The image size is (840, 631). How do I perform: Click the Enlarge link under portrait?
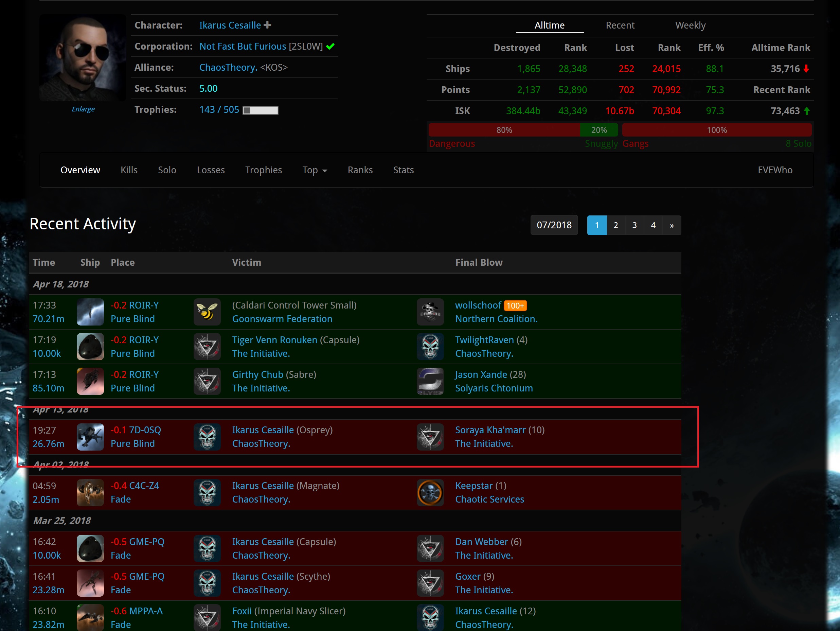click(x=83, y=109)
